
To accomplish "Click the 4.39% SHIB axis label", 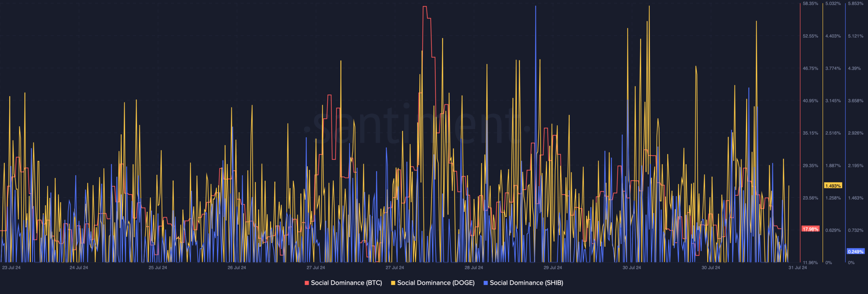I will [854, 68].
